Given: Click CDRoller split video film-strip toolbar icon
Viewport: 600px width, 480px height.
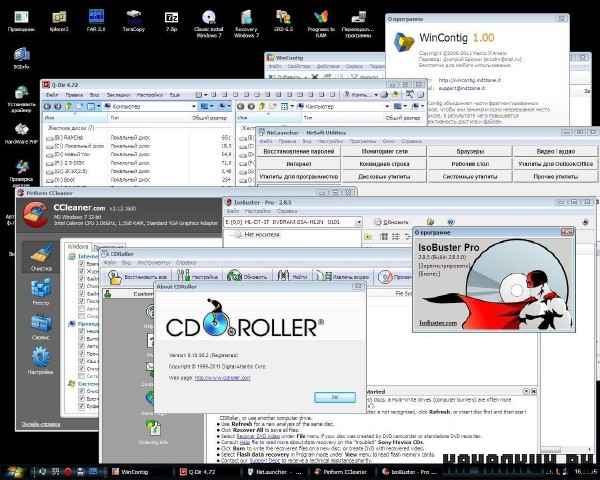Looking at the screenshot, I should (325, 276).
